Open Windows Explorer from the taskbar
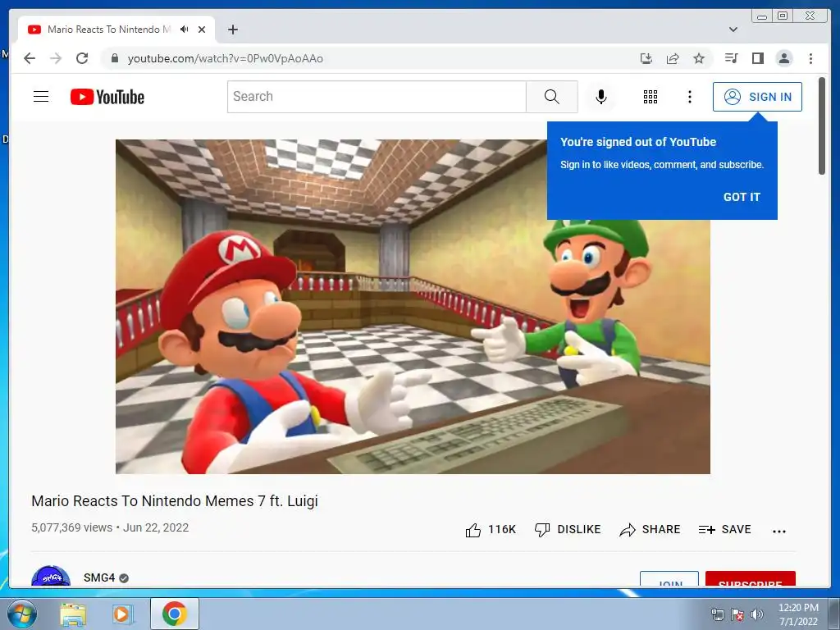 [x=73, y=614]
